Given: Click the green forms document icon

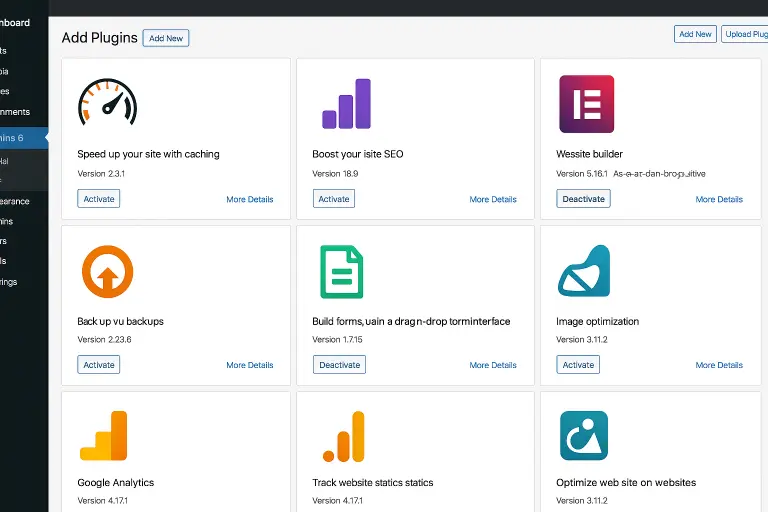Looking at the screenshot, I should pos(341,271).
